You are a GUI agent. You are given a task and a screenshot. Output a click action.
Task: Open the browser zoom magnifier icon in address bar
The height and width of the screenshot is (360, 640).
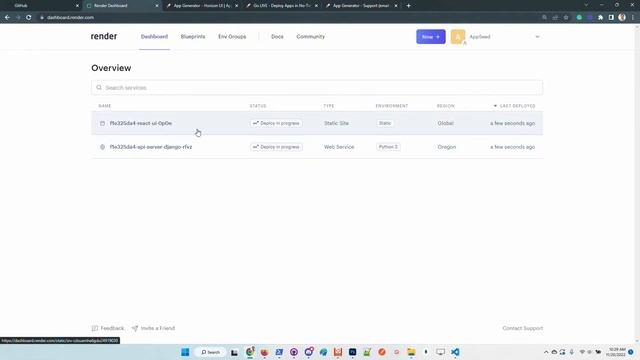544,18
